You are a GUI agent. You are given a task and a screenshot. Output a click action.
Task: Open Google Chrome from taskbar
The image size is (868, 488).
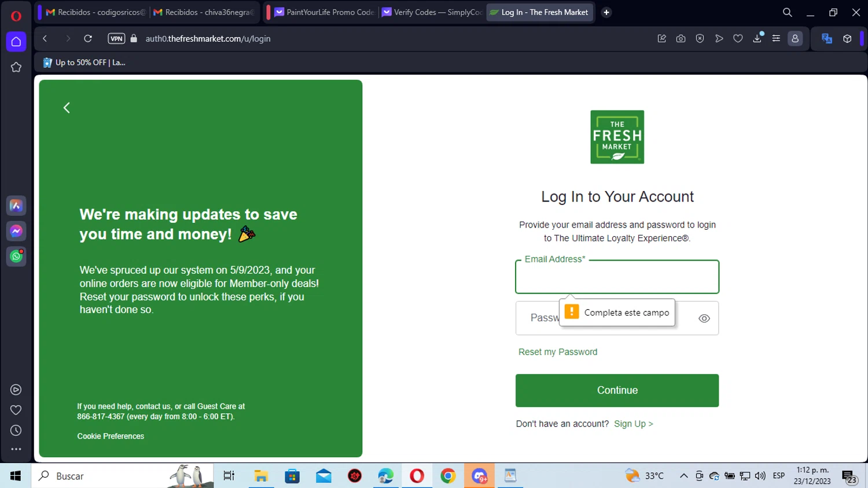click(x=448, y=476)
